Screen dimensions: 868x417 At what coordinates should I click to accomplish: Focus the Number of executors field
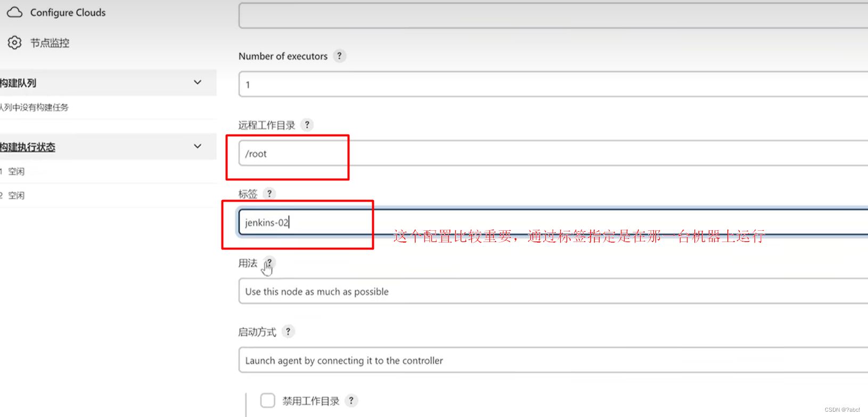(x=553, y=84)
